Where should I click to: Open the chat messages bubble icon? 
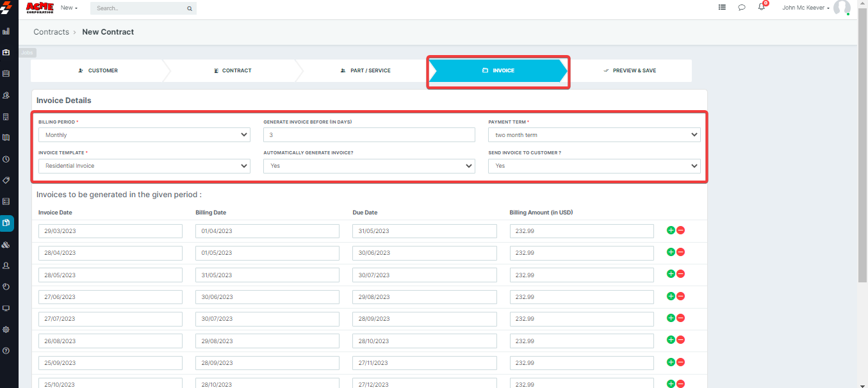[742, 8]
